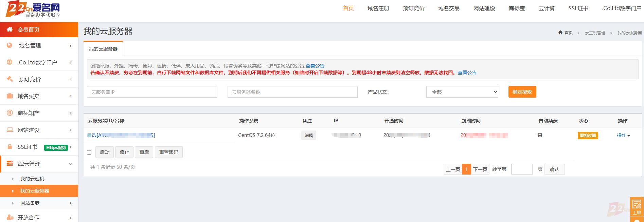Click the home icon beside 会员首页
The image size is (644, 222).
click(10, 29)
